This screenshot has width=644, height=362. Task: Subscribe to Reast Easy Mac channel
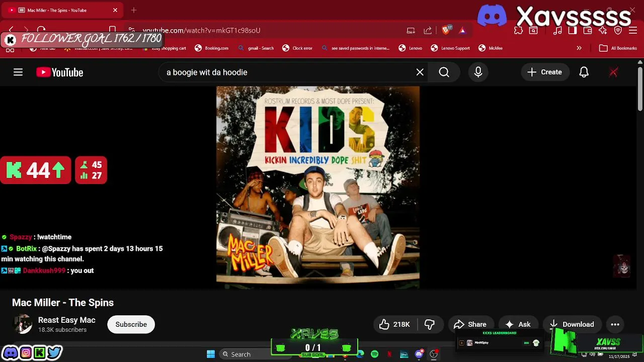(x=131, y=324)
